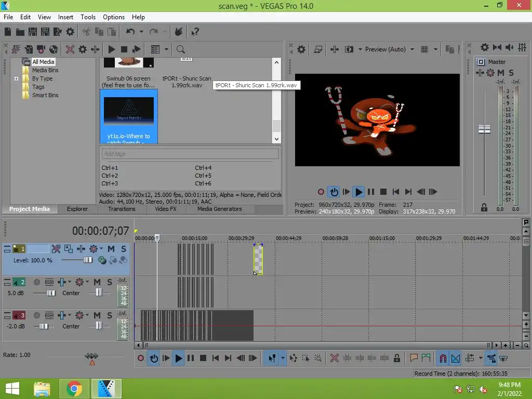
Task: Click the Undo arrow icon
Action: pyautogui.click(x=130, y=32)
